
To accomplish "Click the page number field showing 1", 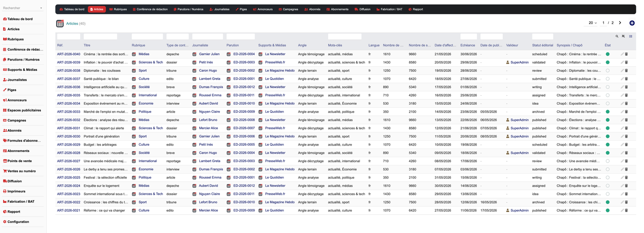I will click(603, 23).
